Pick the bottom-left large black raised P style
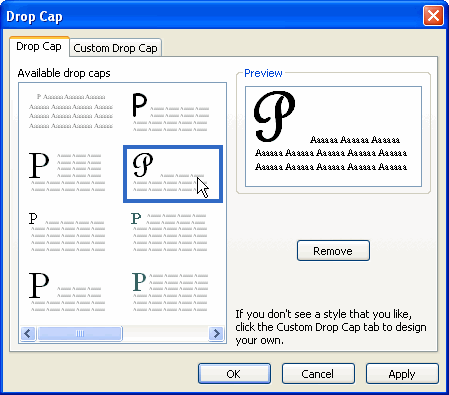Screen dimensions: 449x395 click(x=67, y=292)
